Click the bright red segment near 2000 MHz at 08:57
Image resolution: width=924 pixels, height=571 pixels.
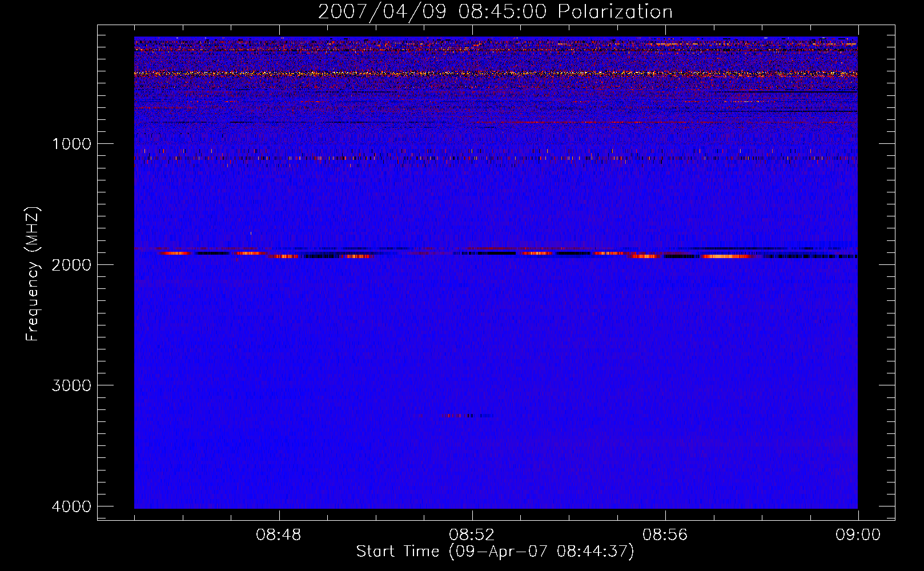(725, 256)
